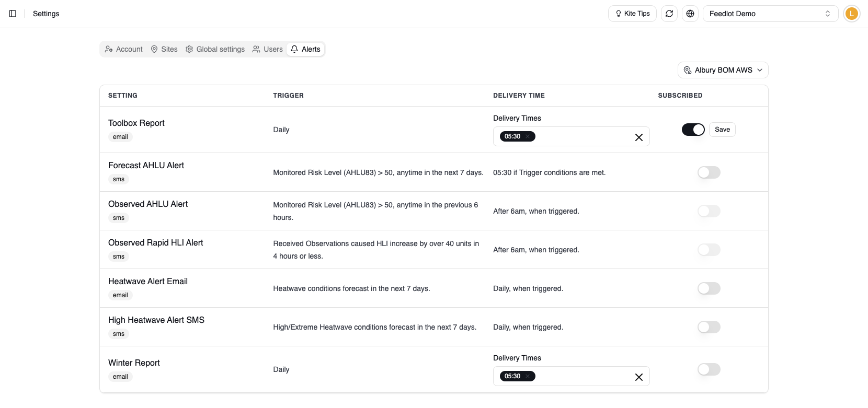Remove 05:30 chip in Winter Report
This screenshot has height=408, width=868.
(x=528, y=376)
